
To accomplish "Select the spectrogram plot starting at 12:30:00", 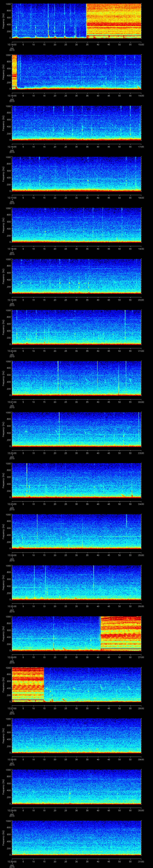I will pyautogui.click(x=77, y=838).
